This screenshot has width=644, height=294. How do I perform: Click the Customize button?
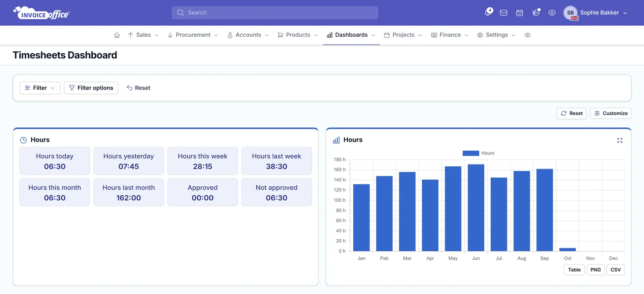611,113
